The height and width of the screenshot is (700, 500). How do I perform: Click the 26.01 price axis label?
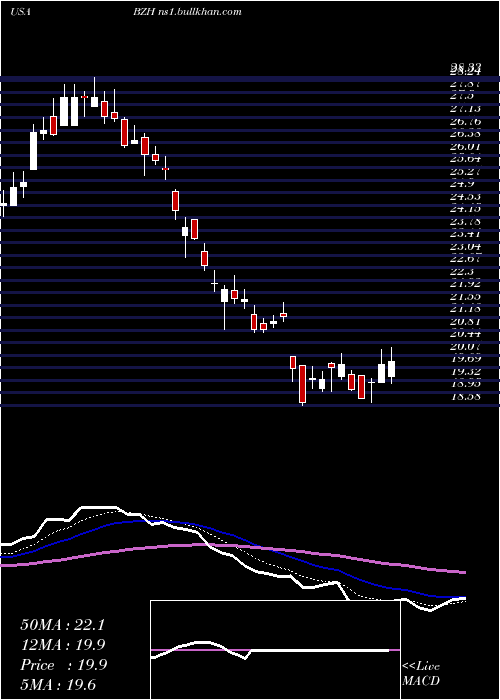465,146
